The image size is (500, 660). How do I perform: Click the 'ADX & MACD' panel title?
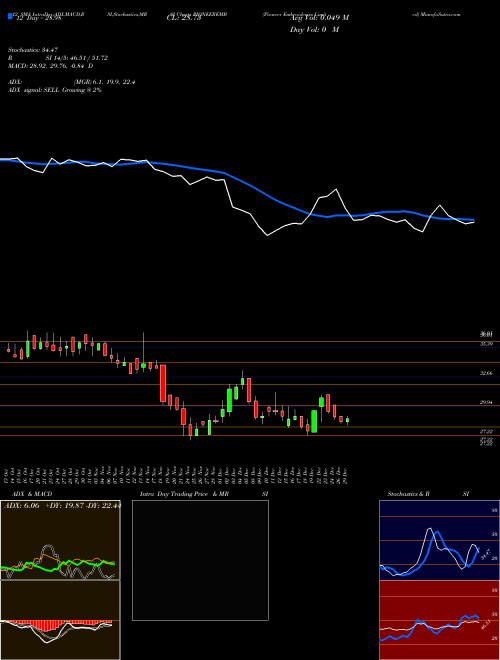[x=32, y=494]
